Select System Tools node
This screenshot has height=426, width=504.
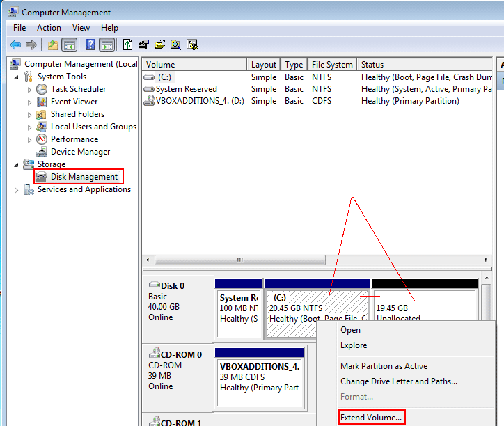pyautogui.click(x=62, y=77)
